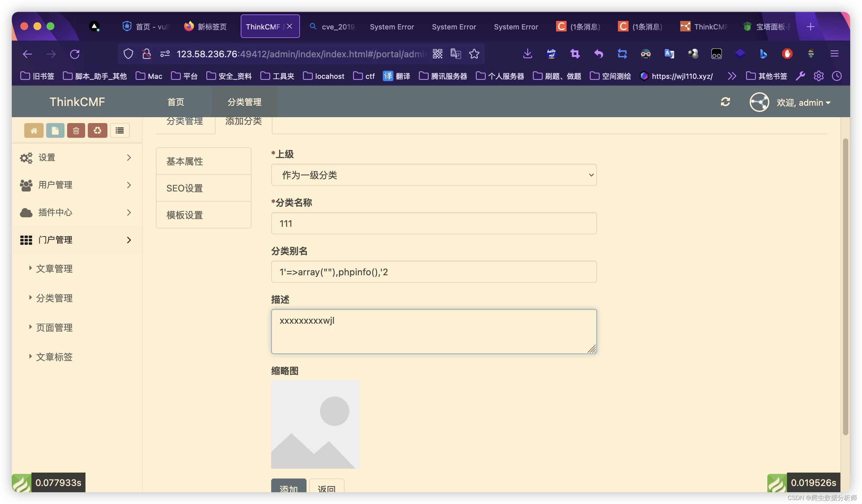The width and height of the screenshot is (862, 504).
Task: Open Firefox downloads icon
Action: (x=528, y=54)
